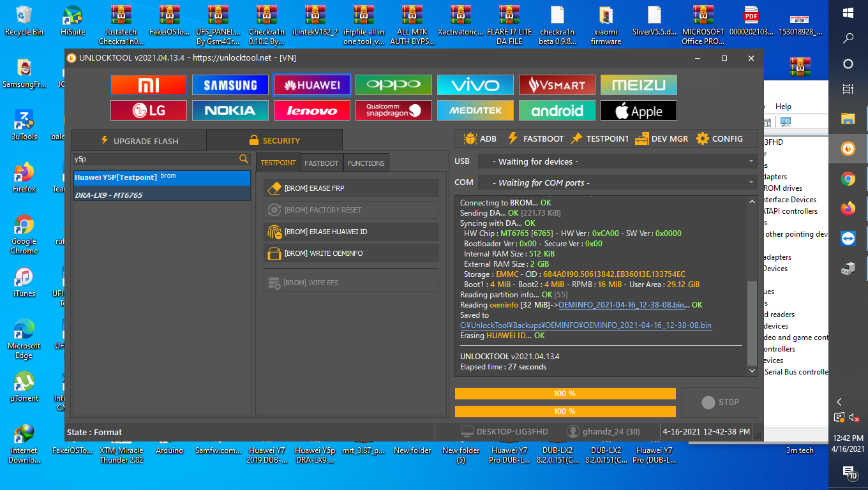Open the Qualcomm Snapdragon tile
Image resolution: width=868 pixels, height=490 pixels.
[x=394, y=110]
